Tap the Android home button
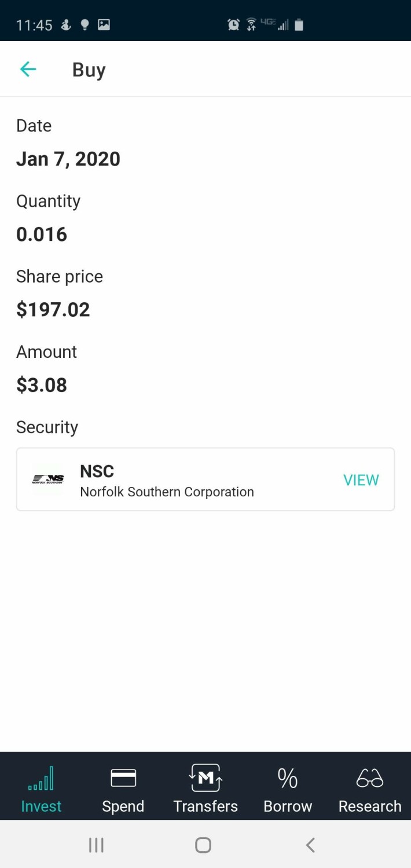411x868 pixels. [203, 845]
